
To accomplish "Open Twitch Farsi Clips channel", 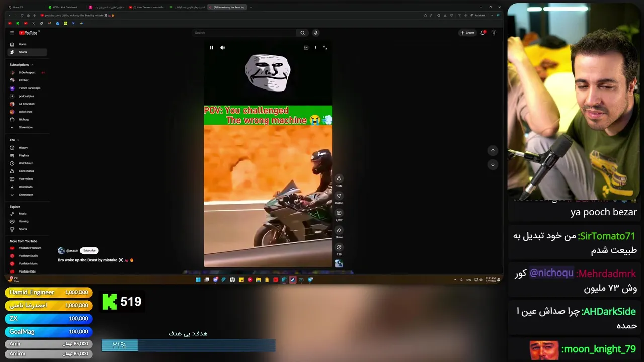I will pyautogui.click(x=28, y=88).
